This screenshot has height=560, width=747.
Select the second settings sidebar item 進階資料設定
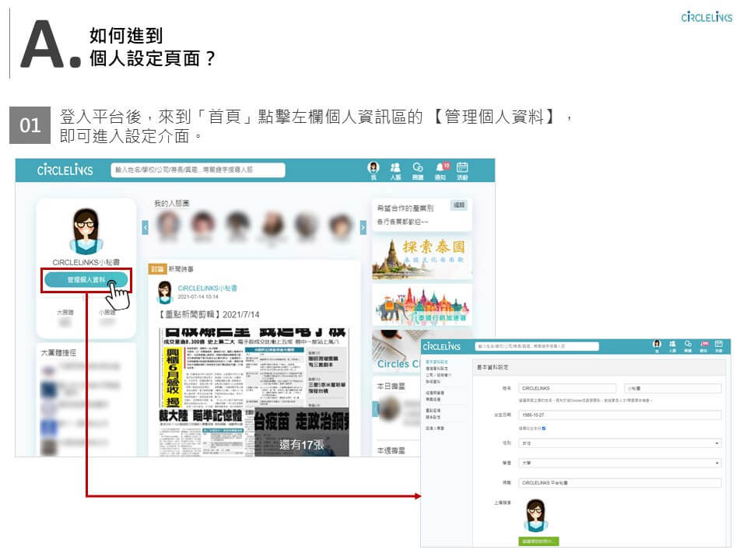[x=437, y=369]
